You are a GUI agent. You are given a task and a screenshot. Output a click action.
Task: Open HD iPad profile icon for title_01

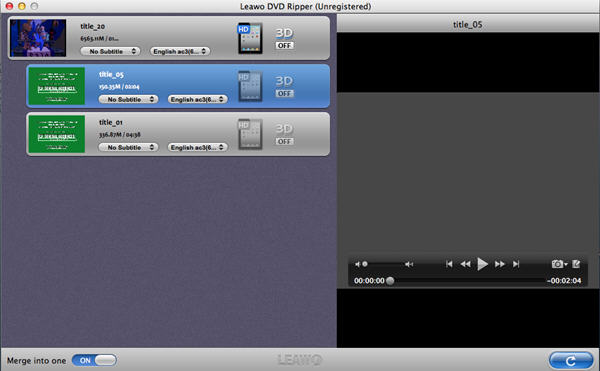click(x=250, y=134)
